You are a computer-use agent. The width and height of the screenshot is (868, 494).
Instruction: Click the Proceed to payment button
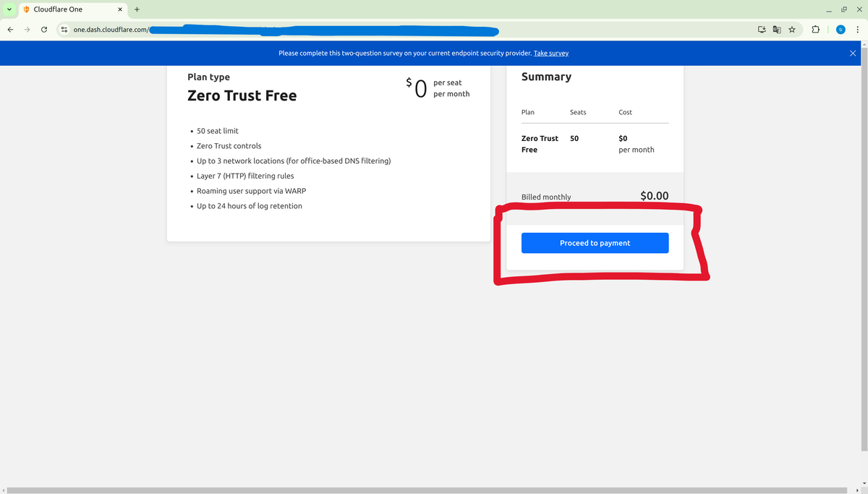point(595,243)
